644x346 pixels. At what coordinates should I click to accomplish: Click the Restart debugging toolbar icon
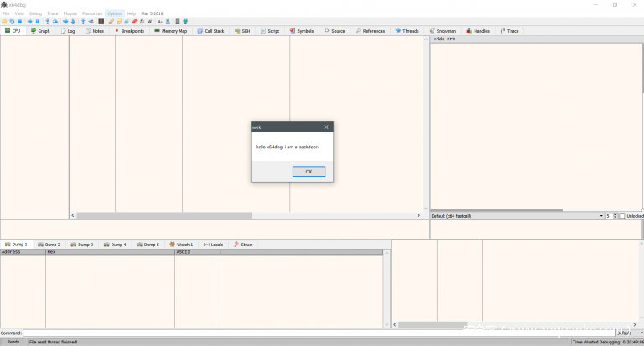(12, 22)
